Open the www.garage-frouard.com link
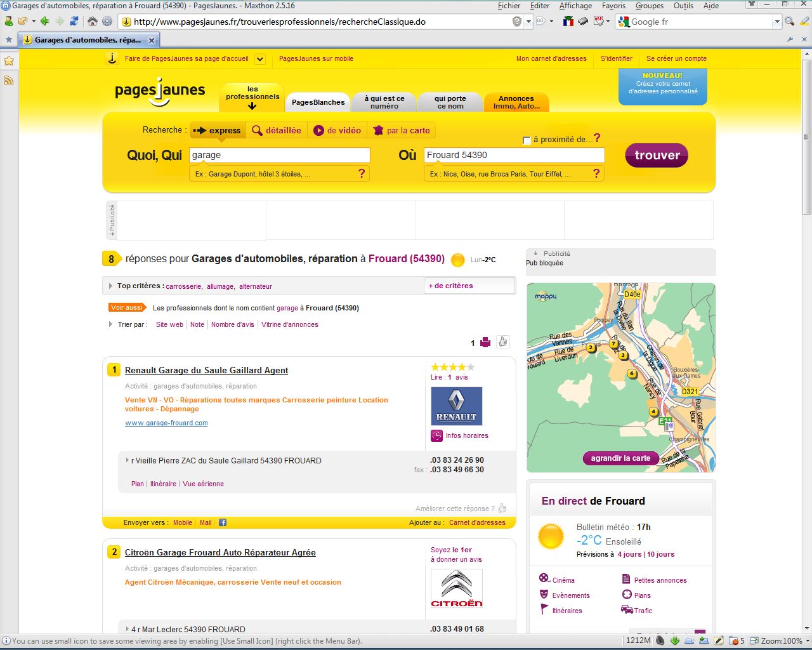 pos(166,423)
